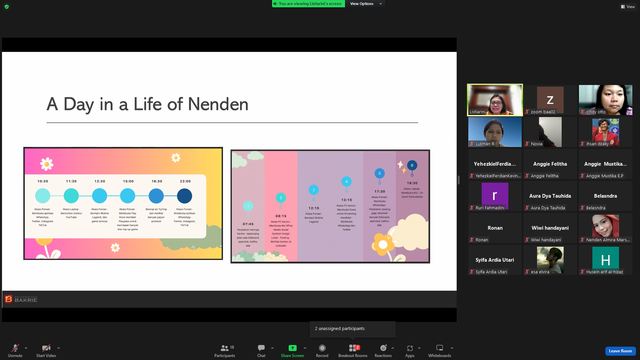This screenshot has width=640, height=360.
Task: Click the 22:00 dark blue circle on left timeline
Action: coord(184,196)
